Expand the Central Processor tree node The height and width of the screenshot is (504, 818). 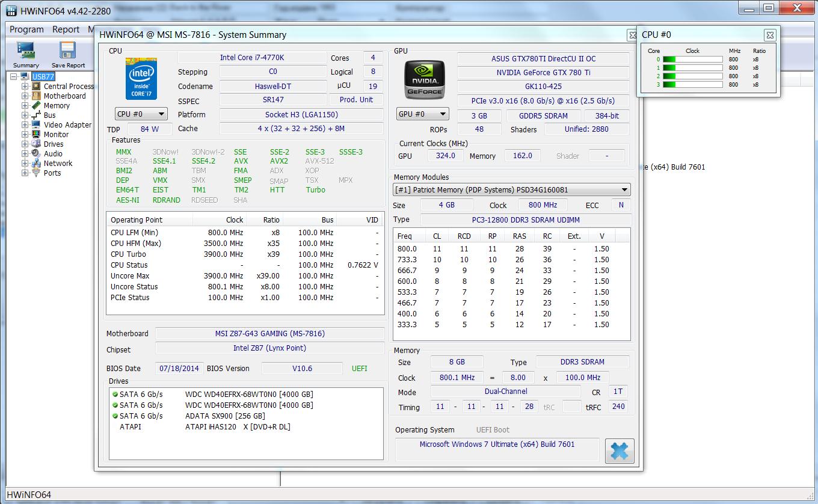pos(25,86)
